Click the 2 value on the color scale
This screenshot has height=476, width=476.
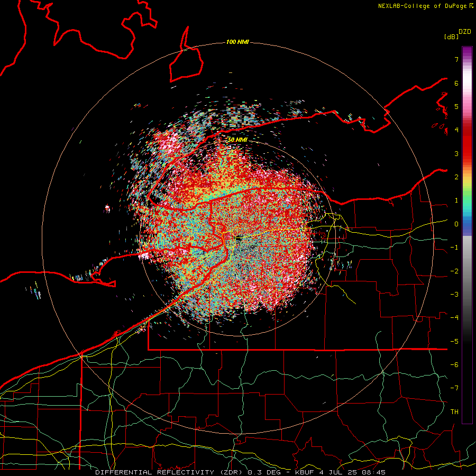pos(456,177)
